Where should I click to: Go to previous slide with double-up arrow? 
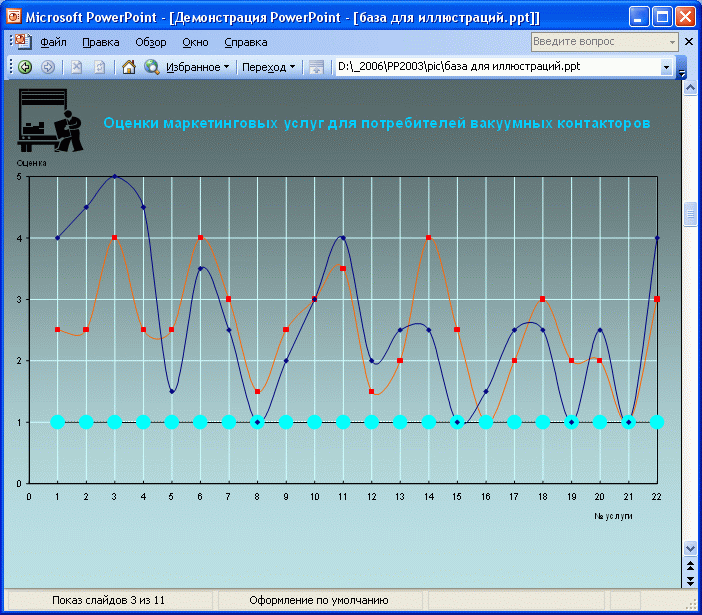click(690, 566)
